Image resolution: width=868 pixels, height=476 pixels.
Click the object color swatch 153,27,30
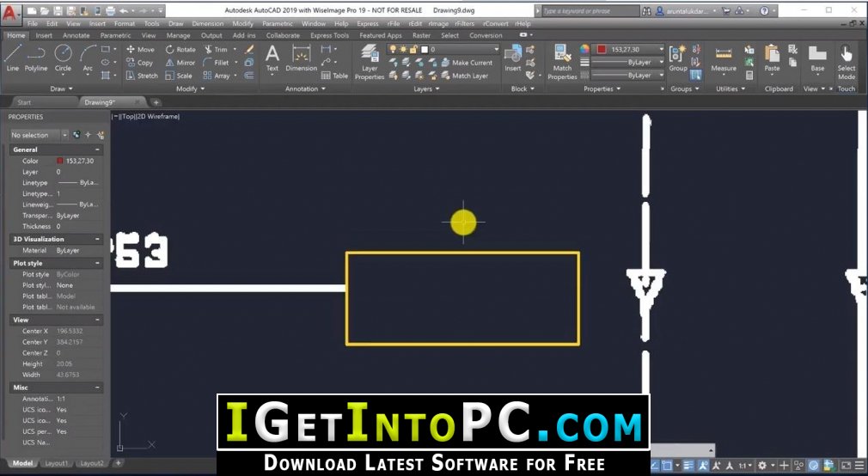(x=602, y=49)
